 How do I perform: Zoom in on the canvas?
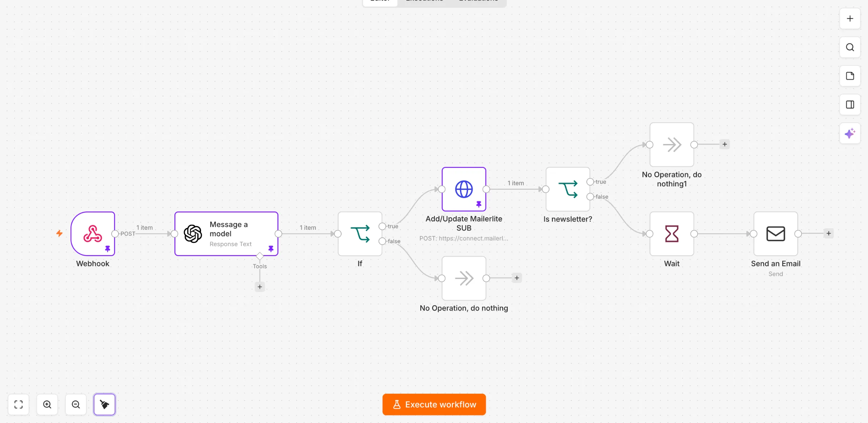[x=47, y=404]
